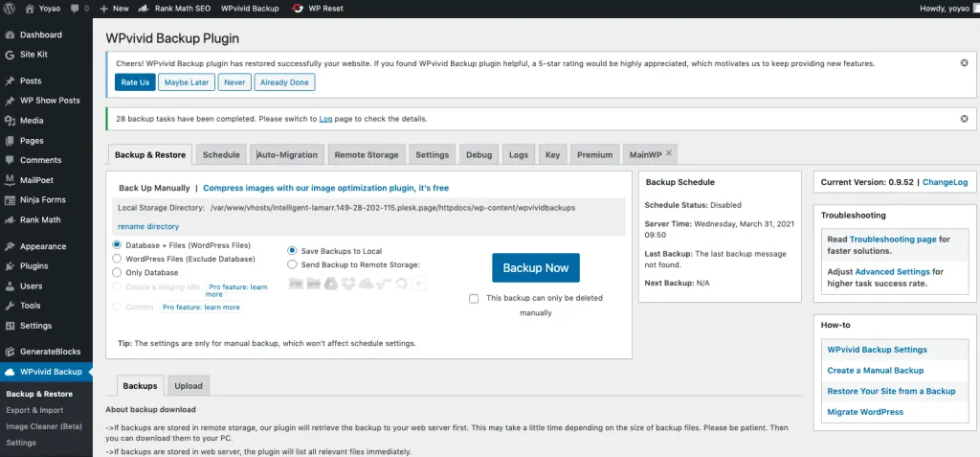Screen dimensions: 980x457
Task: Switch to the Auto-Migration tab
Action: coord(287,154)
